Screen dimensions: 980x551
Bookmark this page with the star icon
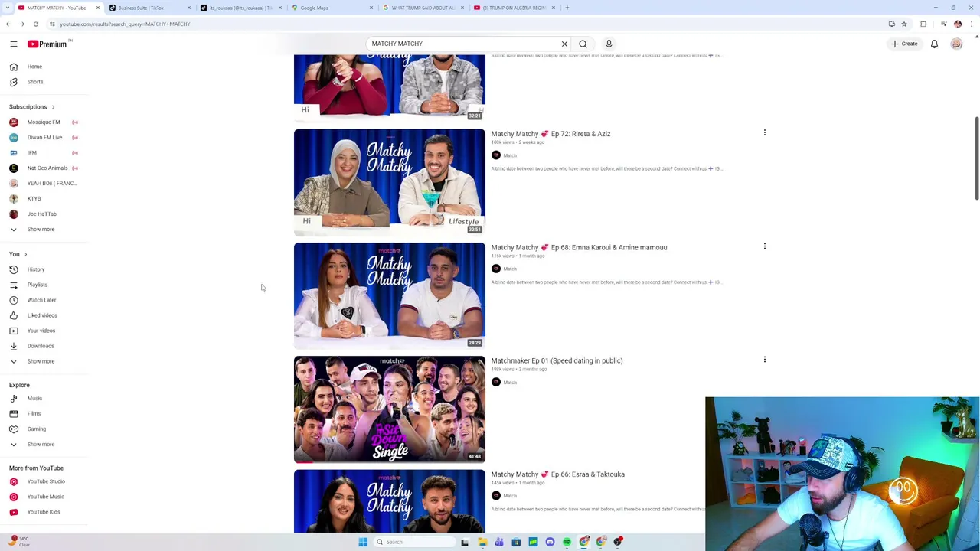[x=904, y=24]
